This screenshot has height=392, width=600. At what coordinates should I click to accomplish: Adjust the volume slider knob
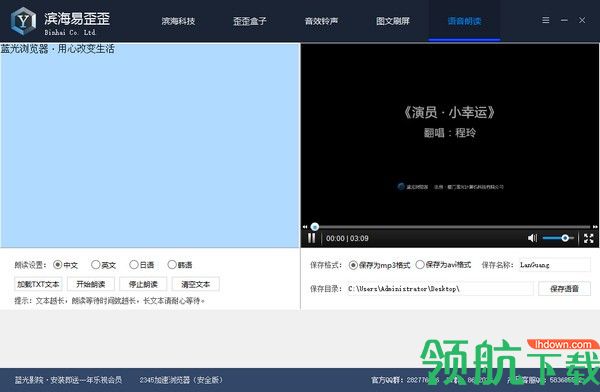(x=565, y=238)
